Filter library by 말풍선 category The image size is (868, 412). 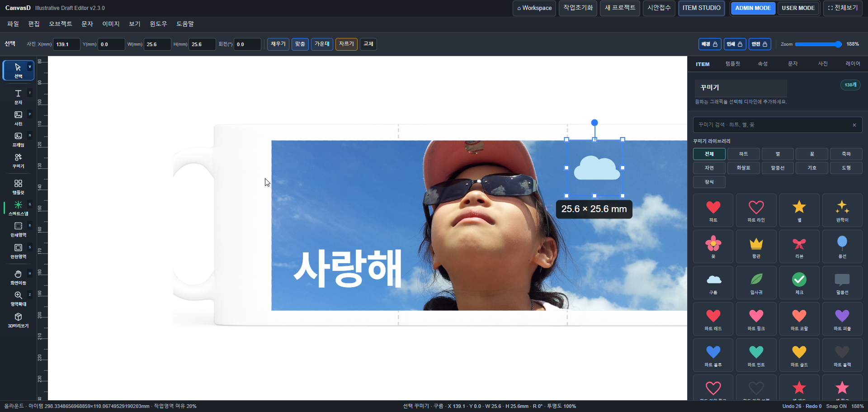pyautogui.click(x=778, y=168)
